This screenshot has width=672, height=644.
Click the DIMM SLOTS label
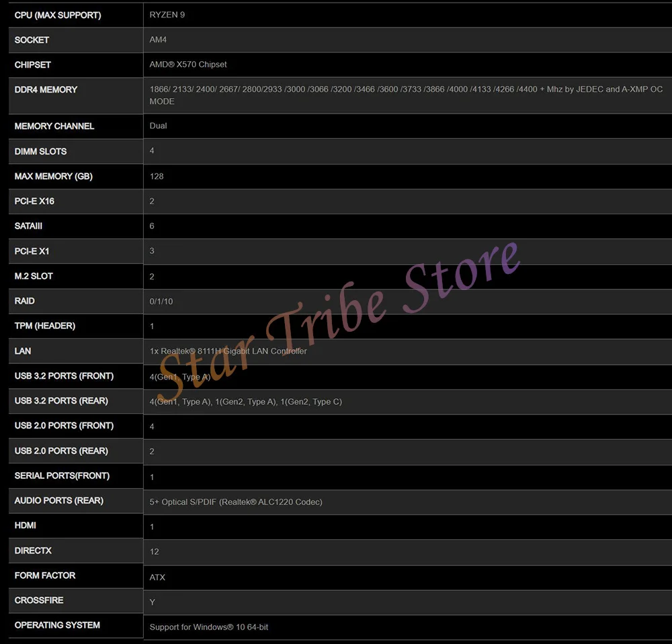[40, 151]
